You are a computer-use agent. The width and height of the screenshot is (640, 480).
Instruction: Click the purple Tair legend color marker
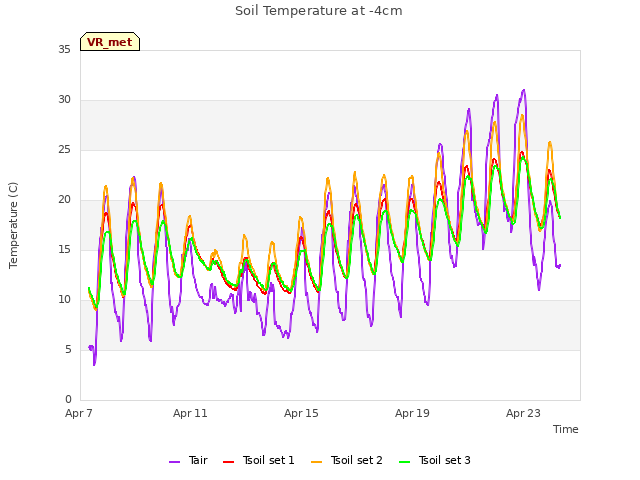pyautogui.click(x=174, y=462)
